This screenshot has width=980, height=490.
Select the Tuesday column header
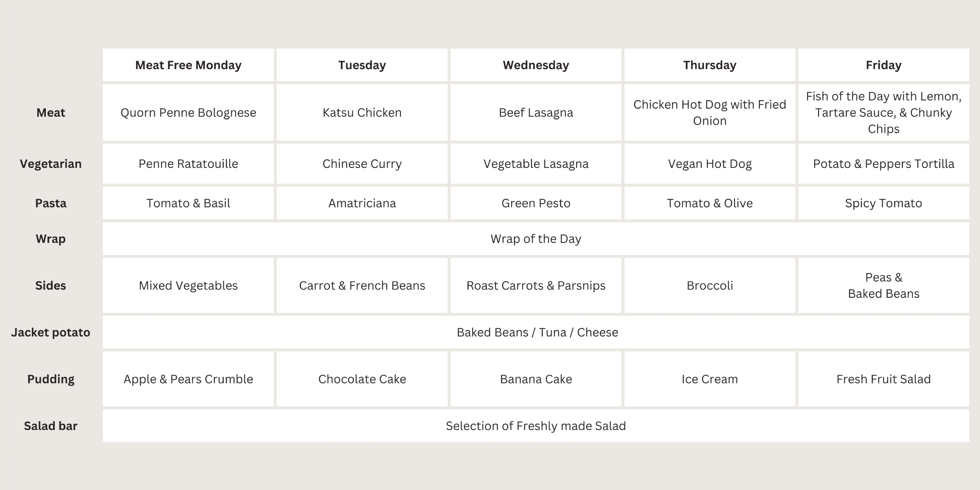click(x=362, y=65)
